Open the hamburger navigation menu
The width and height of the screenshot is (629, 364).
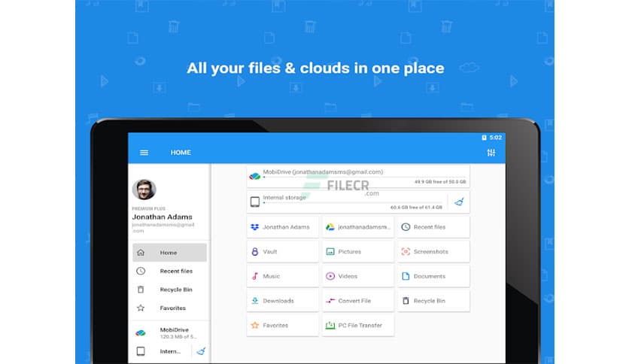pos(144,153)
